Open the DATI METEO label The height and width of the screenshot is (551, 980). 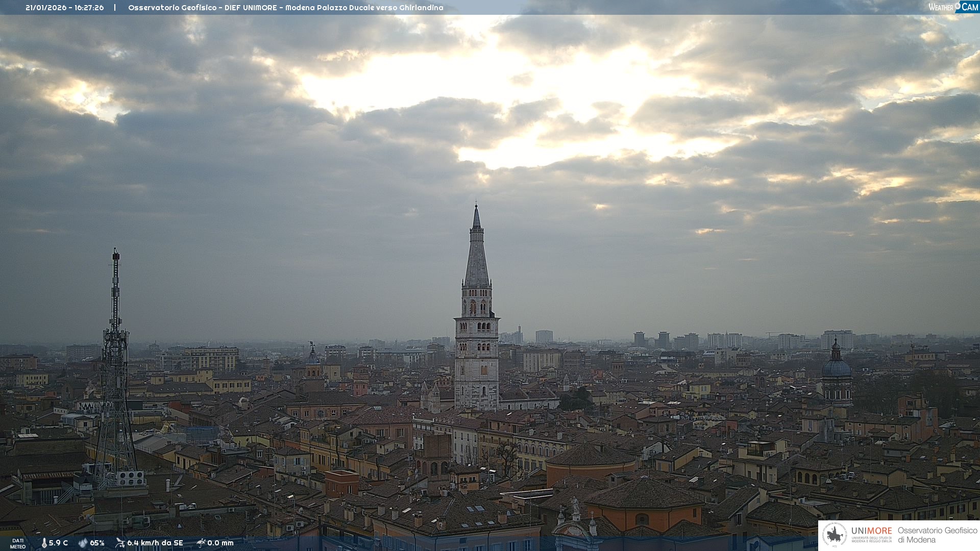[18, 543]
